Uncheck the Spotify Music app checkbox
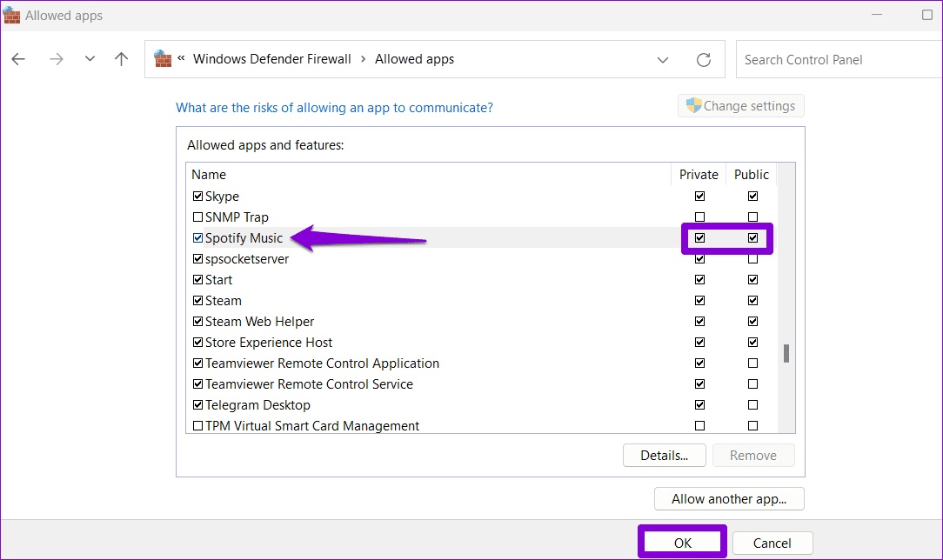 (197, 238)
